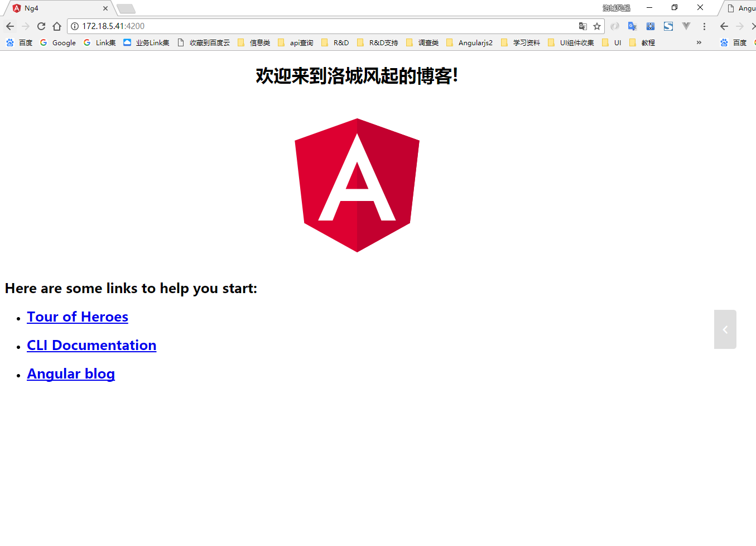Minimize the Ng4 browser window
The height and width of the screenshot is (546, 756).
pos(649,8)
